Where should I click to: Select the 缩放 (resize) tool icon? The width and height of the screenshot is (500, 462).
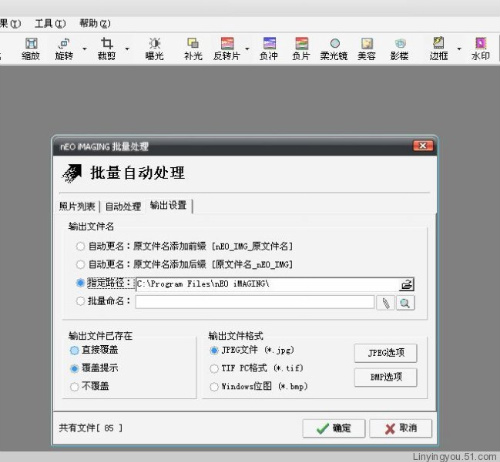point(31,49)
